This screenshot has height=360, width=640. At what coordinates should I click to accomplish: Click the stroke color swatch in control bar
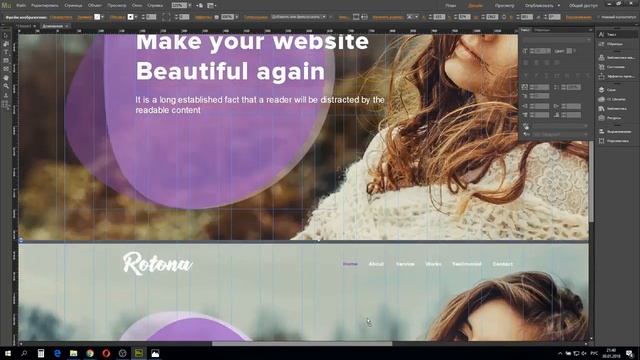tap(131, 17)
